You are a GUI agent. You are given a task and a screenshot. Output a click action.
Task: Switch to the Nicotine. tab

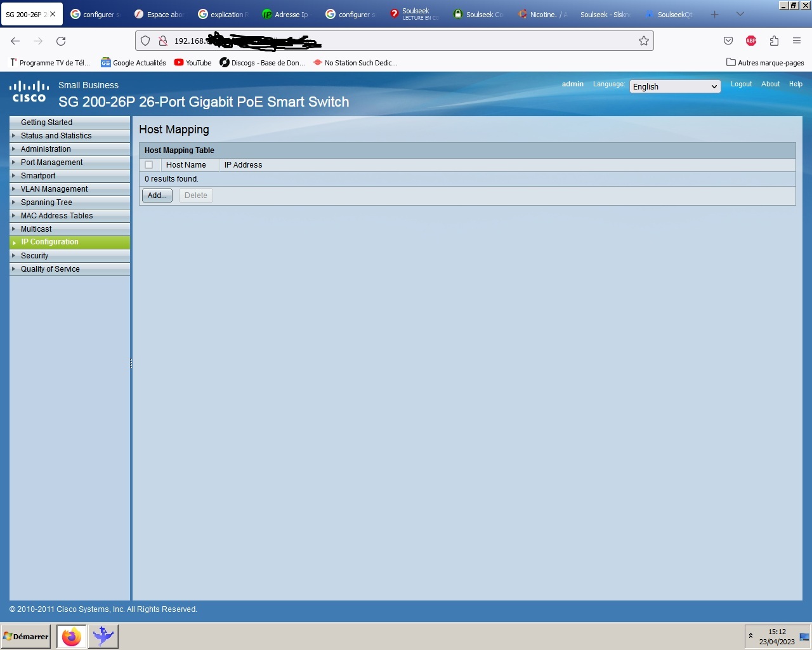(542, 14)
